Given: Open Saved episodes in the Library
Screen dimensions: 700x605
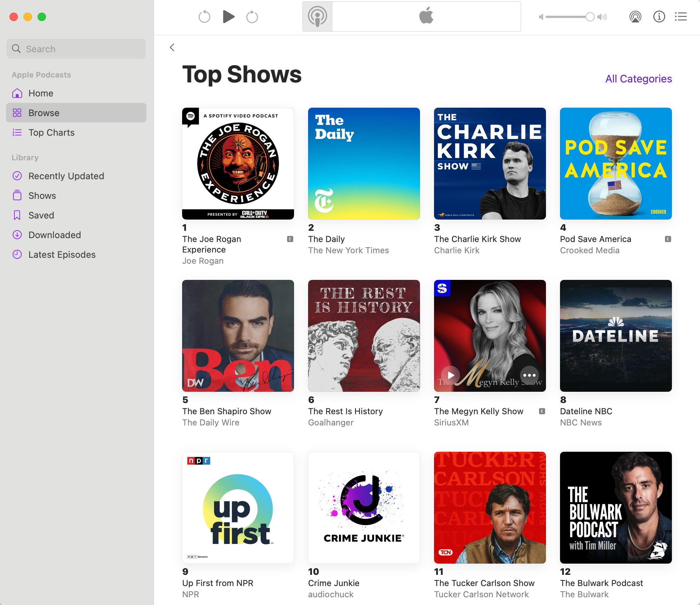Looking at the screenshot, I should click(x=76, y=215).
